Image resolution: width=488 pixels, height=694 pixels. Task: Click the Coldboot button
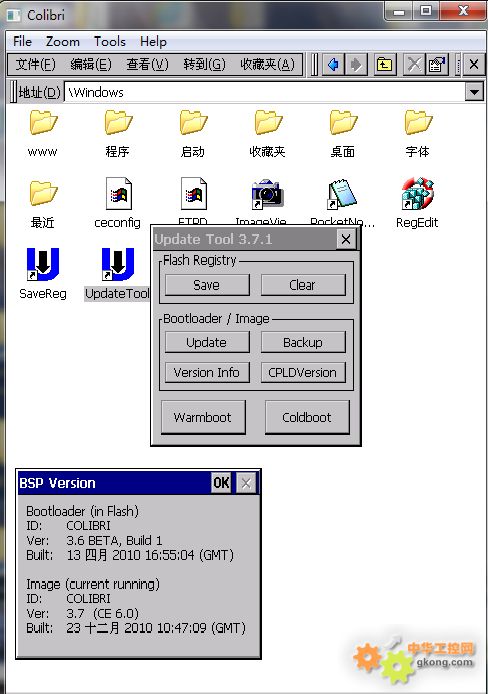click(x=307, y=417)
